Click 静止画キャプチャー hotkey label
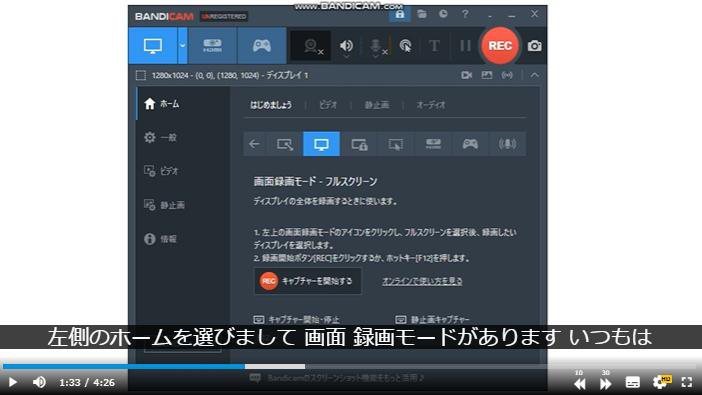This screenshot has height=395, width=702. click(x=440, y=319)
